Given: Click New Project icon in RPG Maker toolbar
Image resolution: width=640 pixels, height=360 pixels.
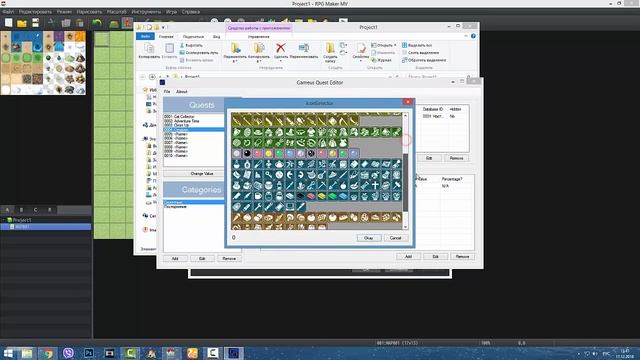Looking at the screenshot, I should 9,23.
